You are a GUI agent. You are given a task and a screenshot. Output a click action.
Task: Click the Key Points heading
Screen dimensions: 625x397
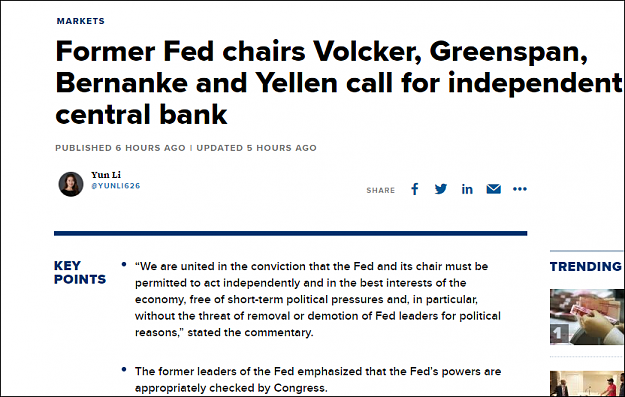pos(80,273)
